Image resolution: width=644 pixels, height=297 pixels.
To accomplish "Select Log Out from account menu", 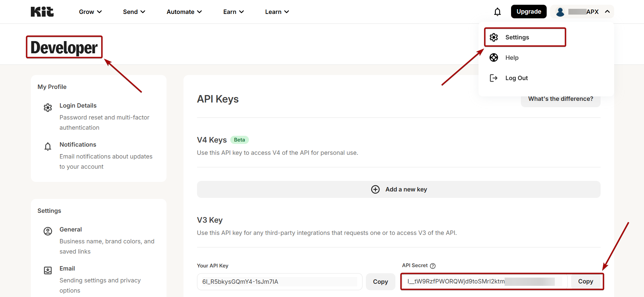I will click(x=516, y=78).
